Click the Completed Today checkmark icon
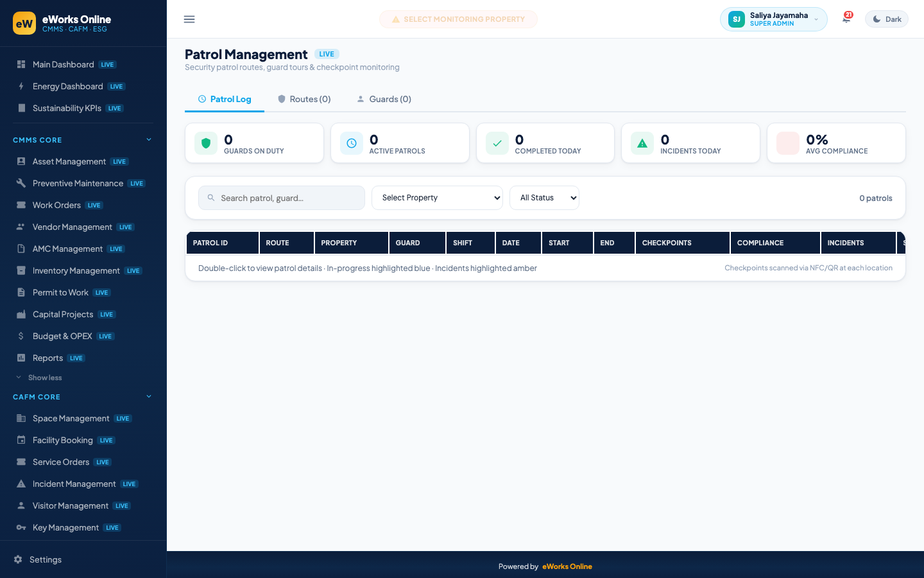This screenshot has width=924, height=578. click(497, 143)
